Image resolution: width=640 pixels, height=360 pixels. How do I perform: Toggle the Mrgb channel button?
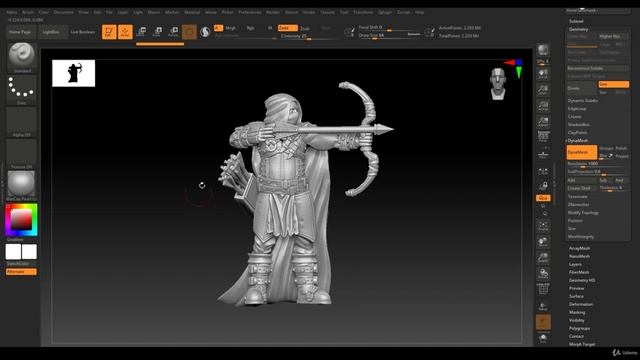coord(231,28)
